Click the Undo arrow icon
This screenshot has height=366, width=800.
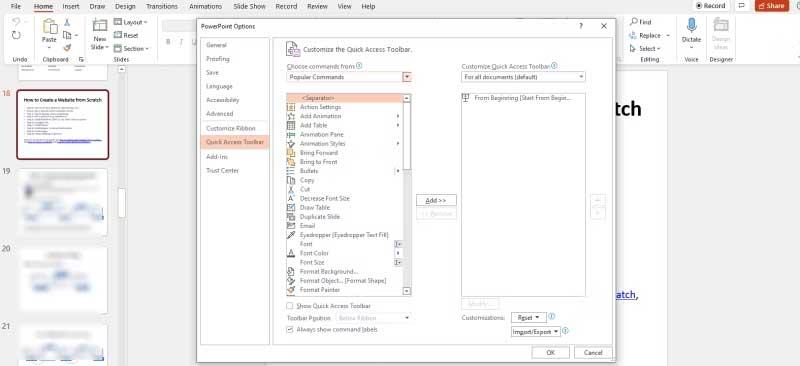coord(16,22)
